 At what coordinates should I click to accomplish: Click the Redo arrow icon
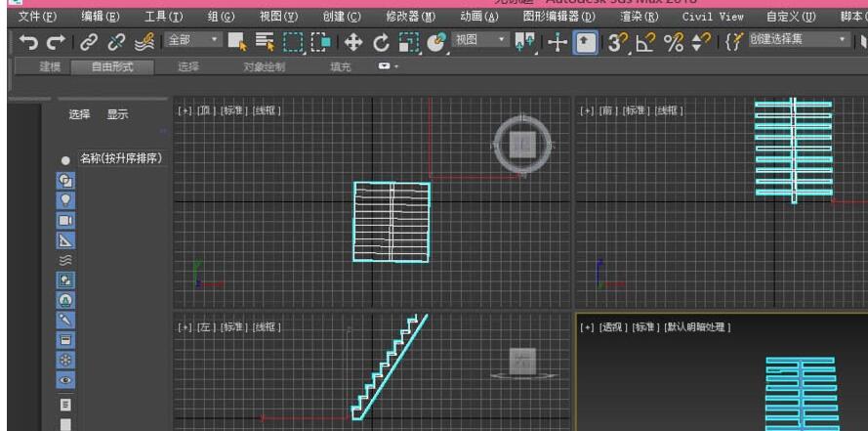pyautogui.click(x=56, y=42)
